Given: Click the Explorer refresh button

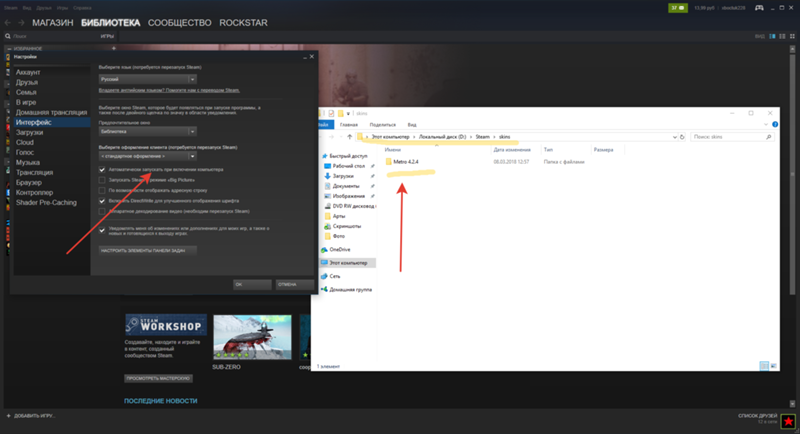Looking at the screenshot, I should (682, 137).
